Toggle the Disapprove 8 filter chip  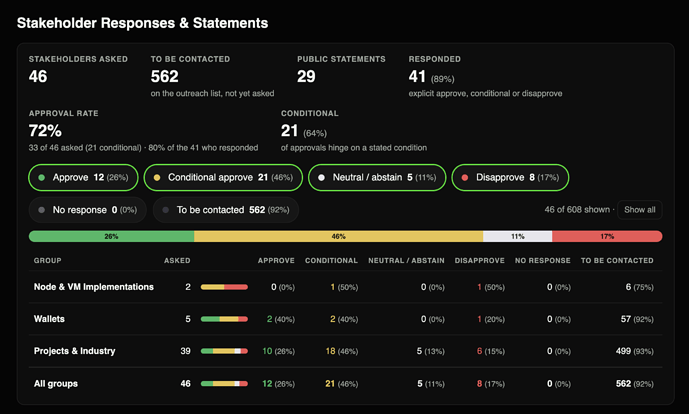pyautogui.click(x=510, y=178)
